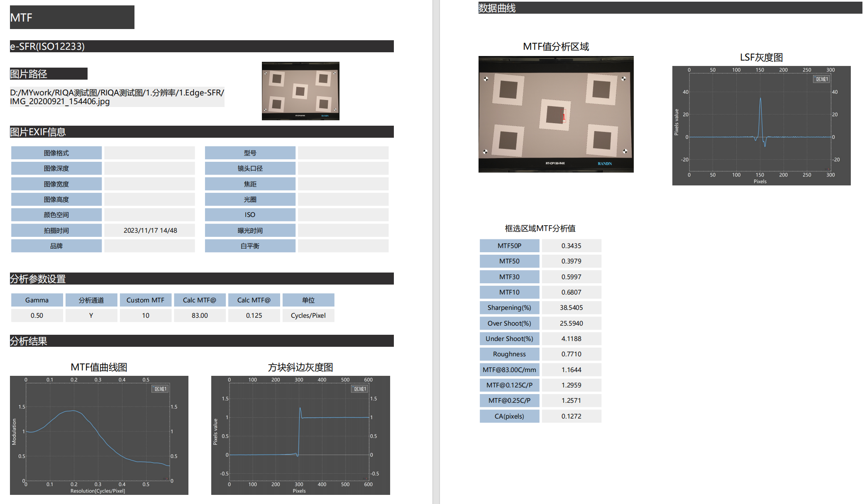This screenshot has height=504, width=867.
Task: Click the CA(pixels) value 0.1272
Action: click(x=571, y=416)
